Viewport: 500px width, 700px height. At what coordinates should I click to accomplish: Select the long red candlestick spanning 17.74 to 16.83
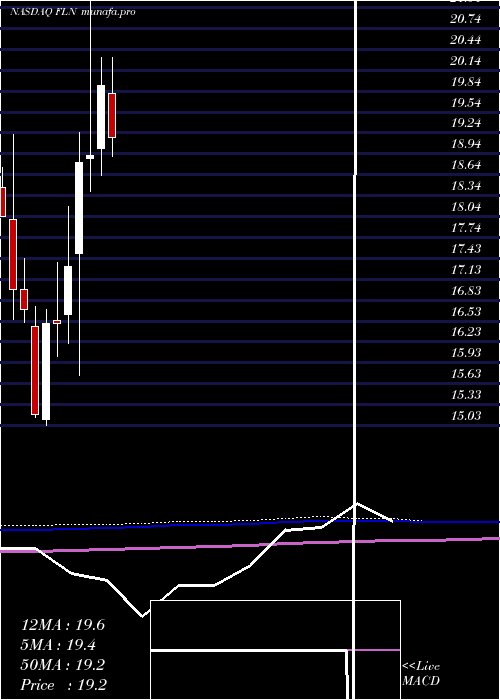(13, 254)
